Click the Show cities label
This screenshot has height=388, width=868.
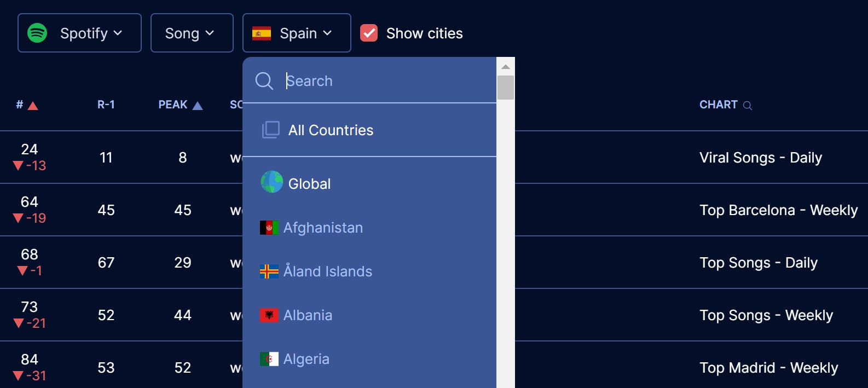(425, 33)
